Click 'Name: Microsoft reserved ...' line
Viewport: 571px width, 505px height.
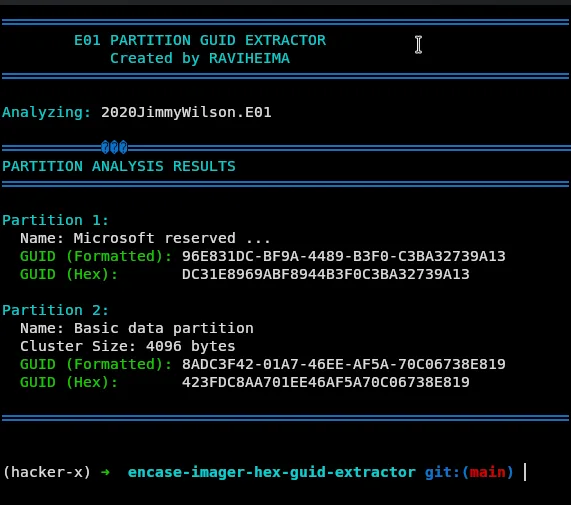click(x=145, y=238)
